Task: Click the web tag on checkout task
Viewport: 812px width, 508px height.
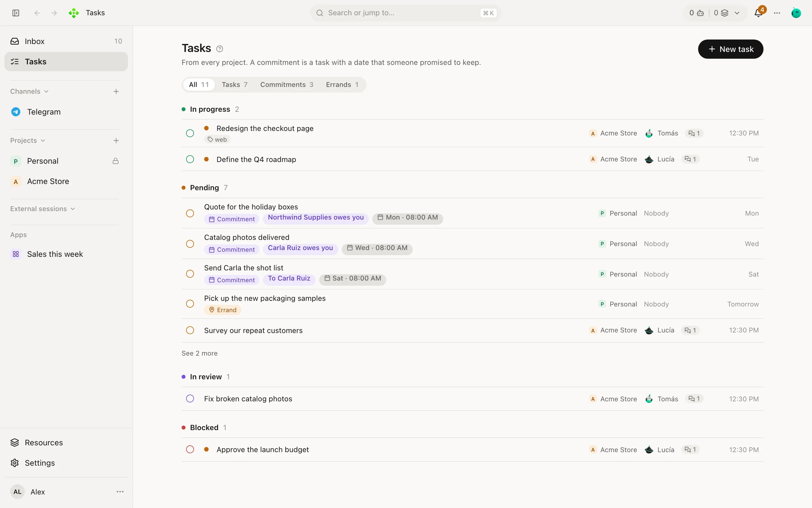Action: 217,139
